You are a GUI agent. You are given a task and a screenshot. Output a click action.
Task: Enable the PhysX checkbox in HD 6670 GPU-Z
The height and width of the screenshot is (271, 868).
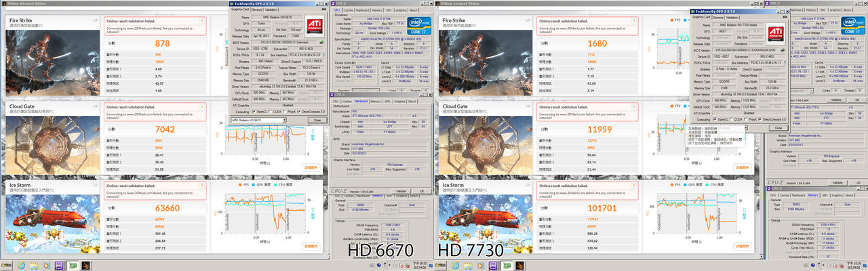coord(287,111)
